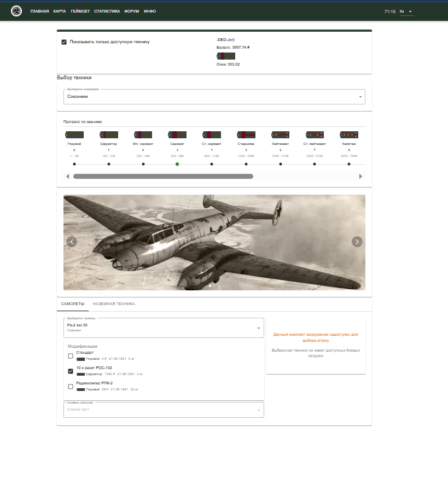This screenshot has width=448, height=479.
Task: Advance carousel with the next arrow
Action: click(357, 242)
